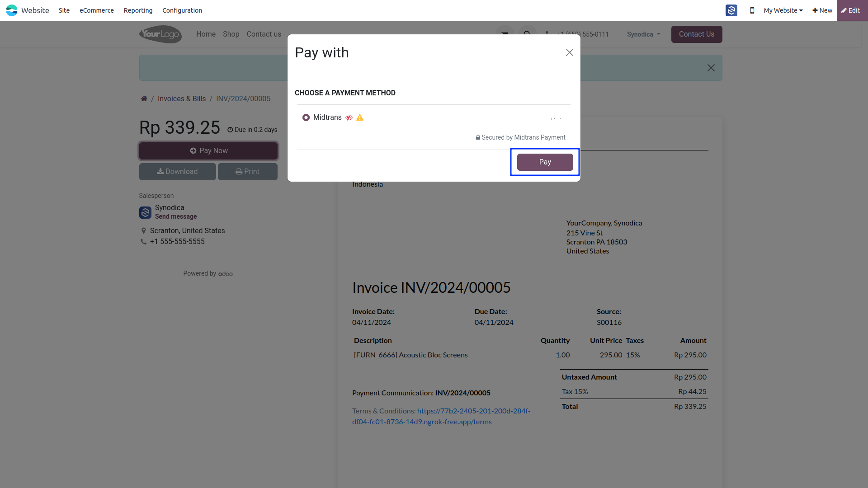Click the clock icon next to Due in 0.2 days

tap(230, 130)
